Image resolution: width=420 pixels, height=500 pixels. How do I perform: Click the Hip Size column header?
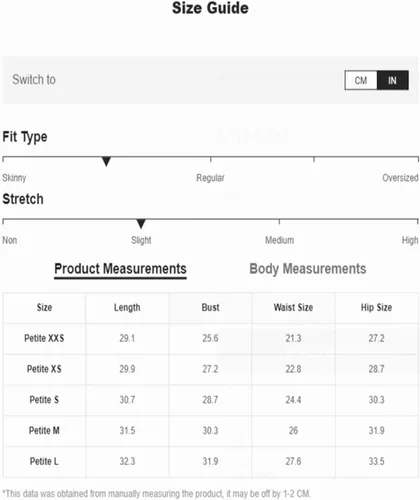click(376, 307)
